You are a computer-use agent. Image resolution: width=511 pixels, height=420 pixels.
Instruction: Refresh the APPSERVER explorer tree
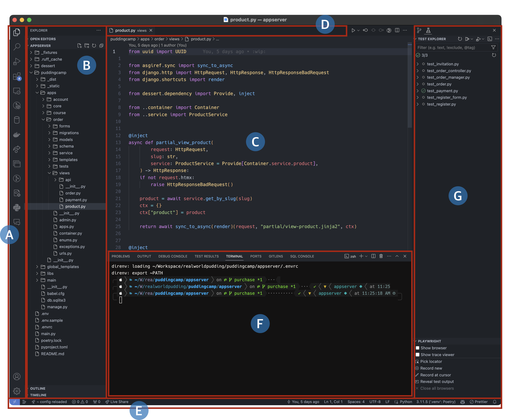pyautogui.click(x=94, y=45)
